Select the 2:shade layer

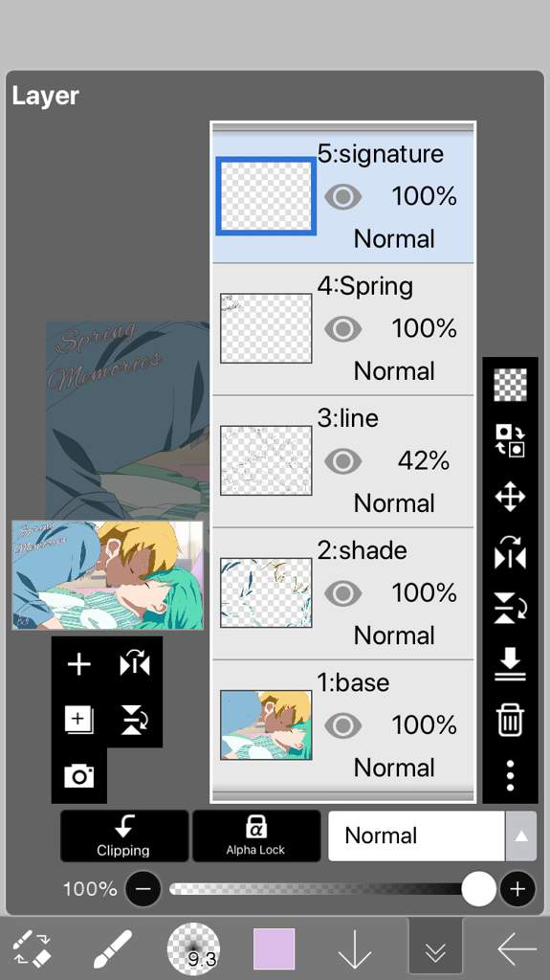343,593
